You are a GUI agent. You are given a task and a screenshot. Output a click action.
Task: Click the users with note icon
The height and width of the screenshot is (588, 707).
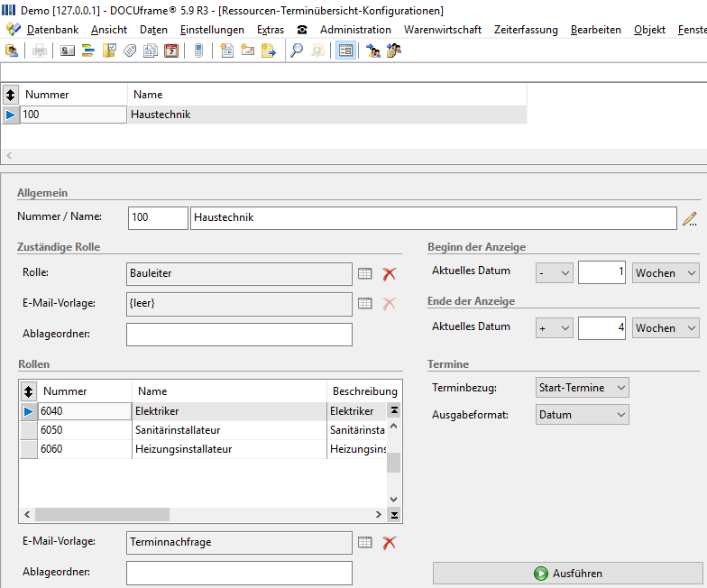pyautogui.click(x=393, y=51)
